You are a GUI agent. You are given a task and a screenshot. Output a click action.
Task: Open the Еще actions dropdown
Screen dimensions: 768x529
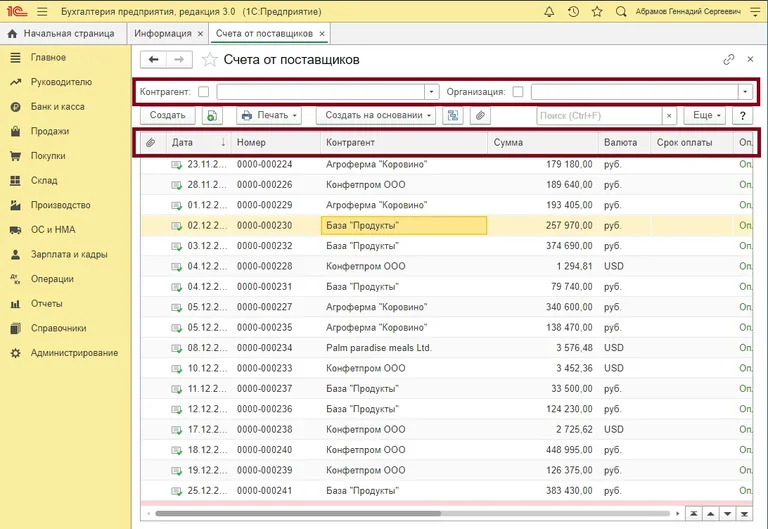point(706,116)
